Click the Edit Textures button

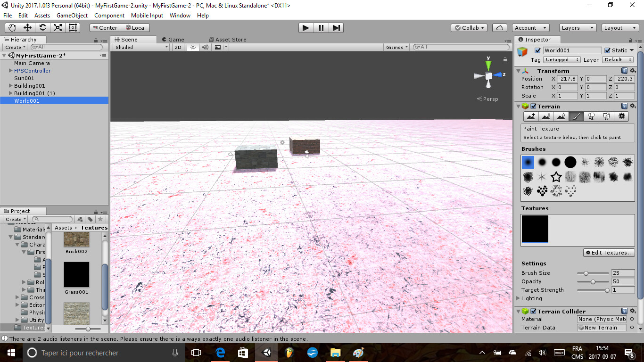[x=609, y=252]
